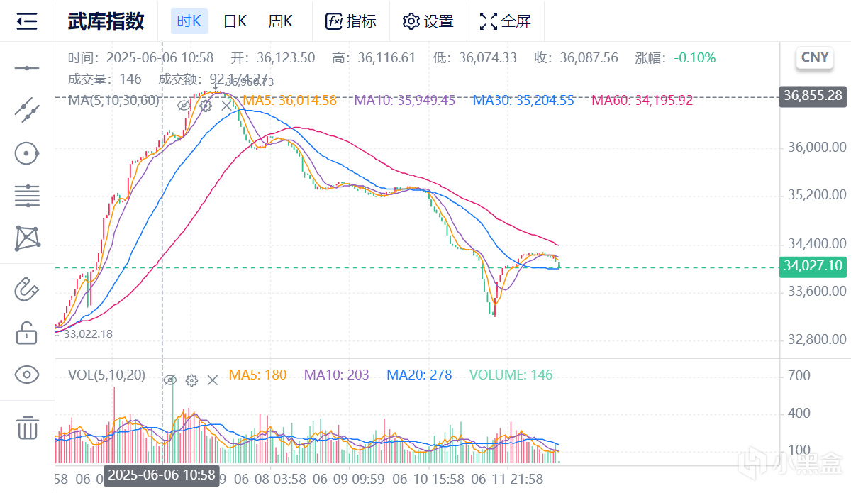The image size is (868, 493).
Task: Open the 设置 settings panel
Action: 428,21
